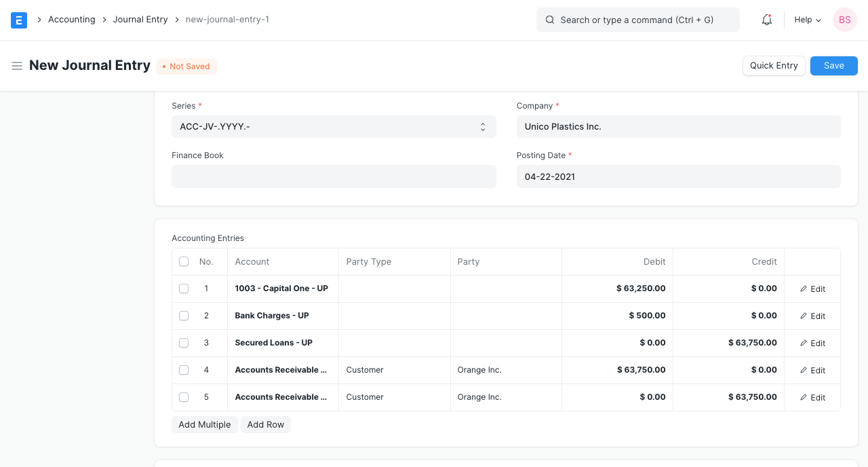Select checkbox for row 1 Capital One
868x467 pixels.
(x=184, y=288)
